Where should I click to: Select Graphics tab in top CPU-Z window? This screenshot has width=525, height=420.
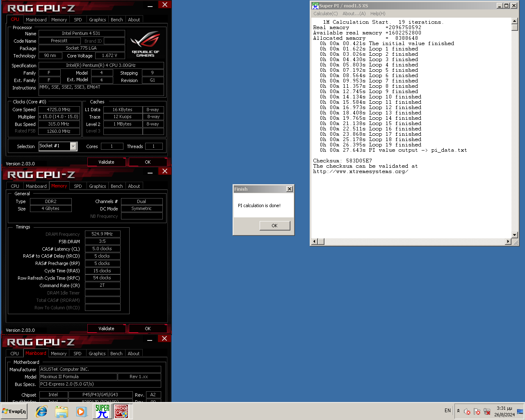98,20
